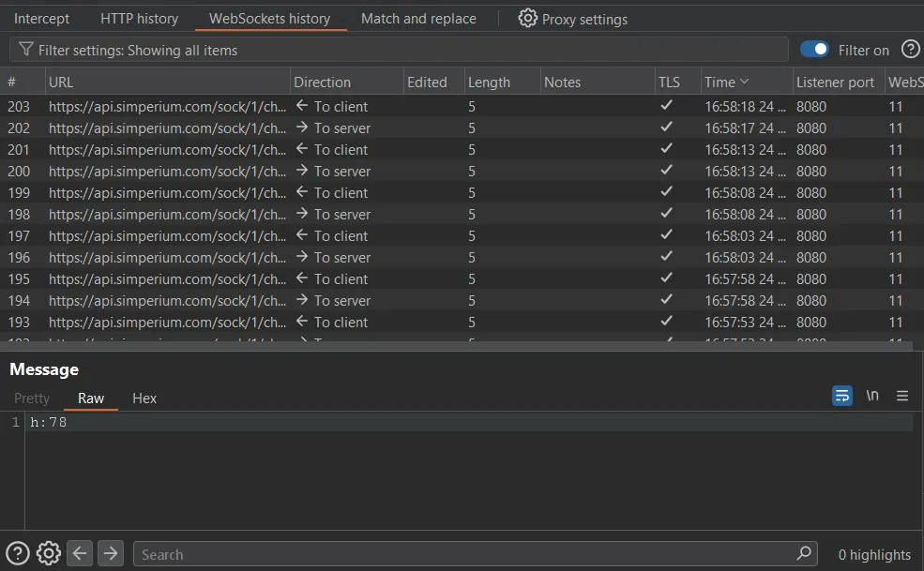924x571 pixels.
Task: Sort by the Direction column header
Action: coord(323,82)
